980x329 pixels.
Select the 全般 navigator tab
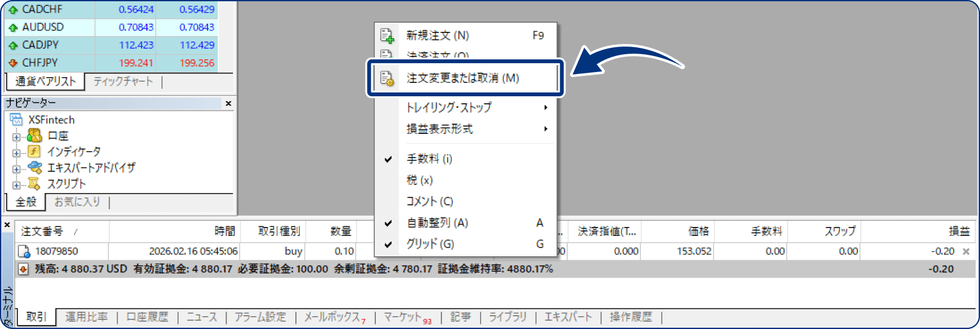coord(26,202)
